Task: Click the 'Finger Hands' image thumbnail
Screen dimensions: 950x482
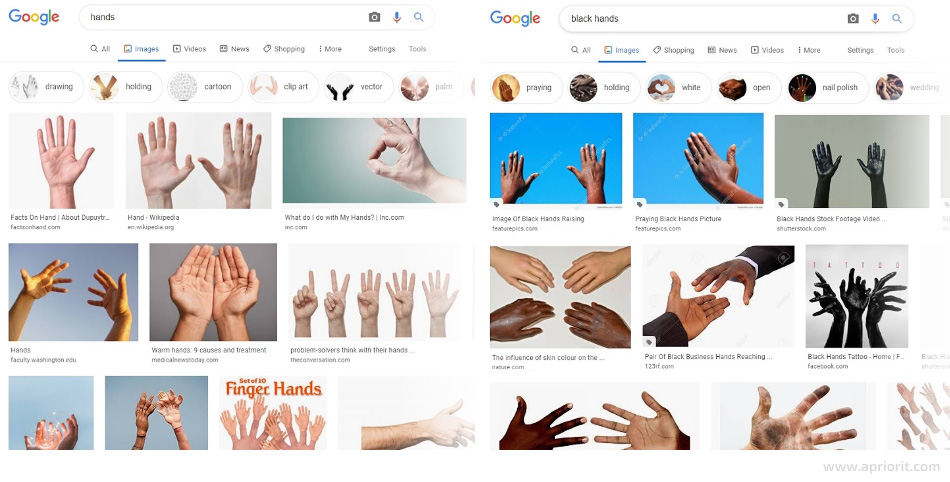Action: [273, 413]
